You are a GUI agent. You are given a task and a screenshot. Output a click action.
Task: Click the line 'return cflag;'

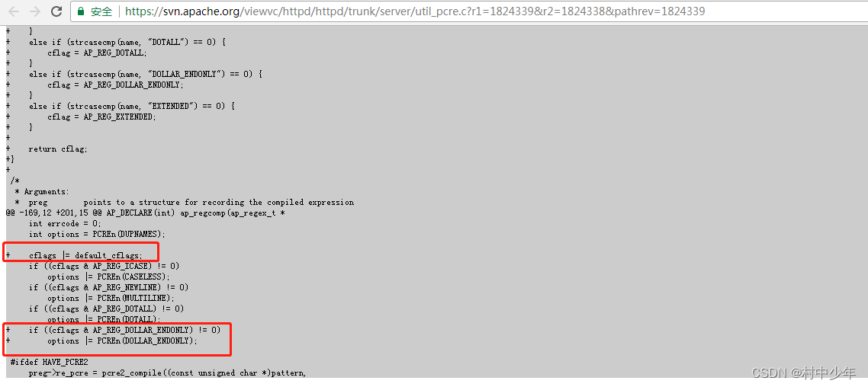tap(58, 149)
